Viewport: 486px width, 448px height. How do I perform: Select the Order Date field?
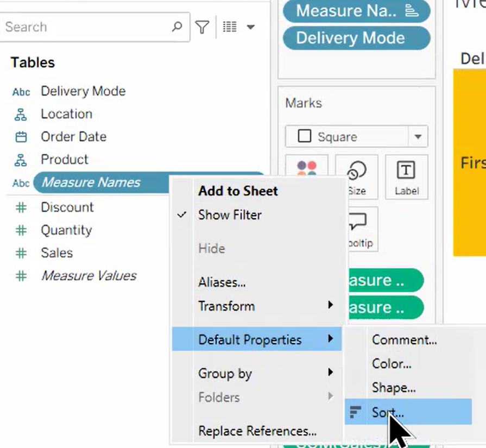click(x=73, y=137)
